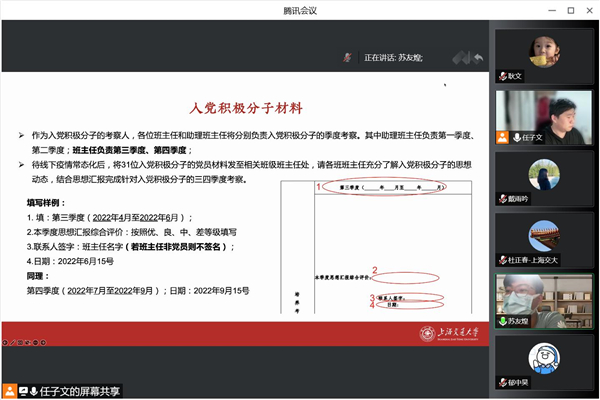Click screen sharing icon in bottom label
Screen dimensions: 600x400
21,390
